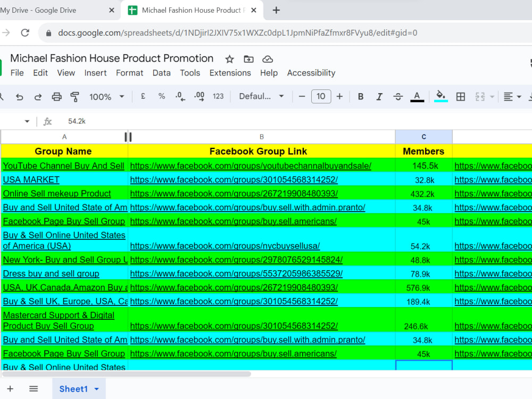Select column C header
The height and width of the screenshot is (399, 532).
424,137
